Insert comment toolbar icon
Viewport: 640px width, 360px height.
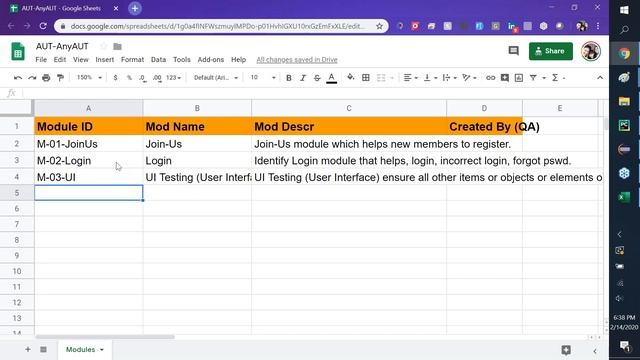click(505, 78)
